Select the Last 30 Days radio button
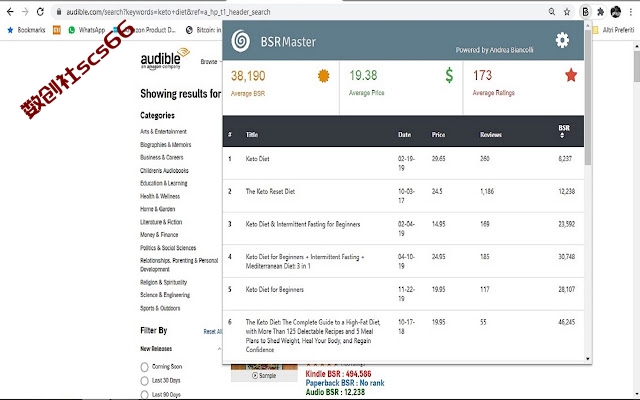This screenshot has width=640, height=400. (144, 381)
